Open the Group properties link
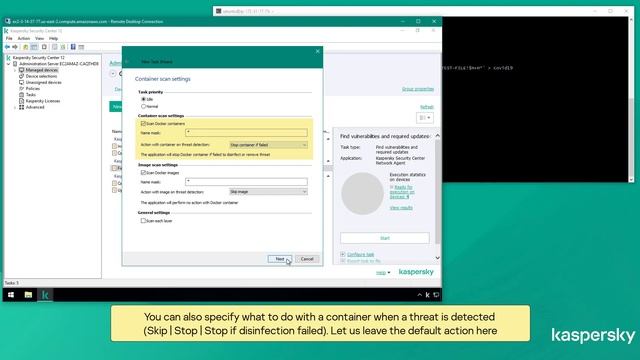The image size is (640, 360). coord(418,89)
